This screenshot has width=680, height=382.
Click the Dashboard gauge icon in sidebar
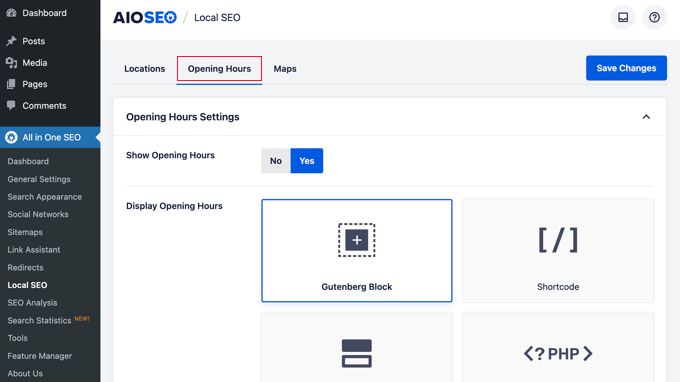pos(11,13)
